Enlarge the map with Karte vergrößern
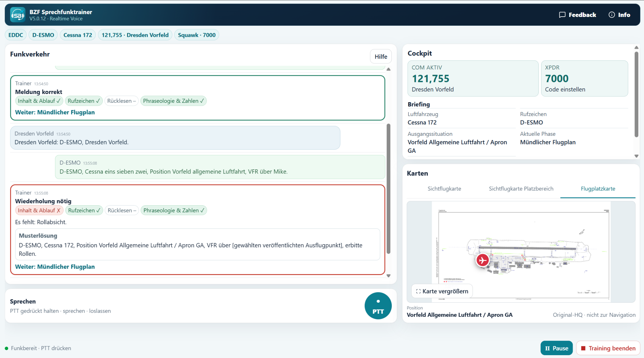The image size is (644, 358). [442, 291]
